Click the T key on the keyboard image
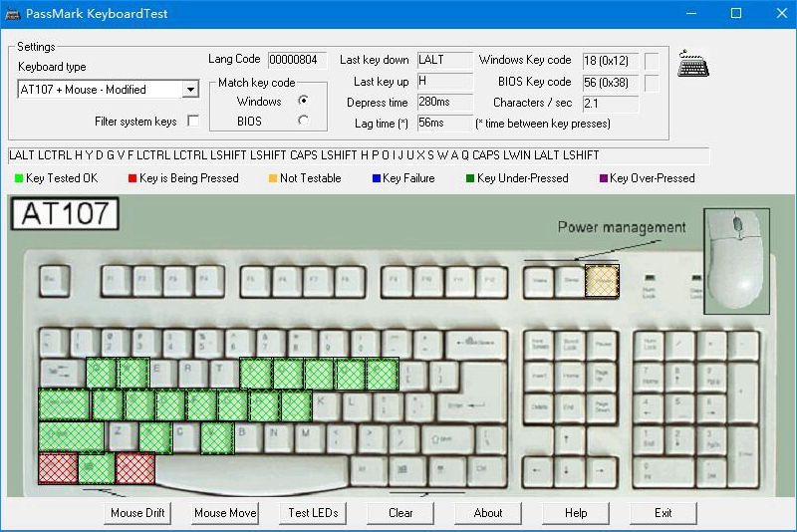The width and height of the screenshot is (797, 532). [x=224, y=373]
